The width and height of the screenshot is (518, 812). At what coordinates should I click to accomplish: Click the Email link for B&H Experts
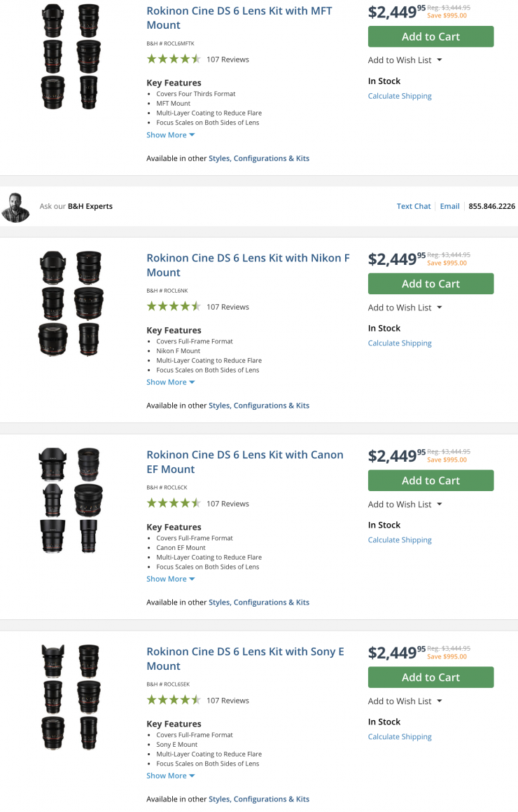tap(449, 207)
